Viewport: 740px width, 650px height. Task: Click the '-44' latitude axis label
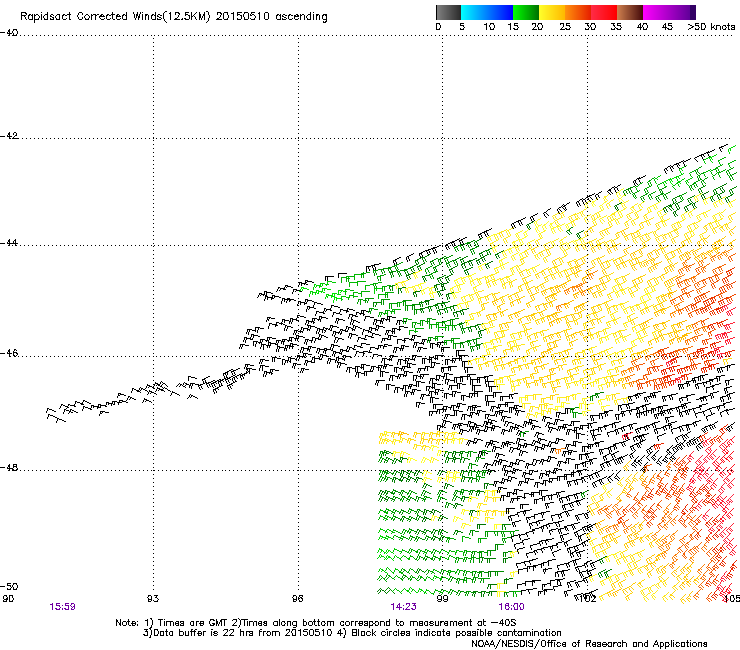point(9,243)
